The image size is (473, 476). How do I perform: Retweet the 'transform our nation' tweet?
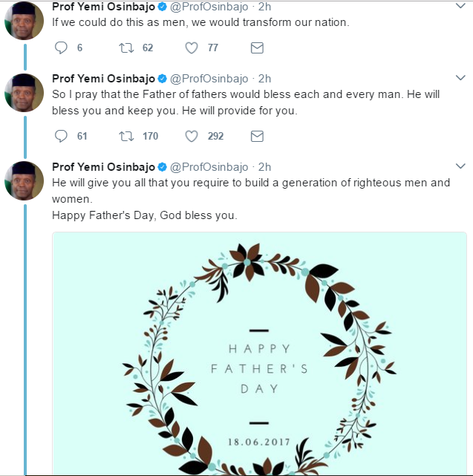pos(126,48)
